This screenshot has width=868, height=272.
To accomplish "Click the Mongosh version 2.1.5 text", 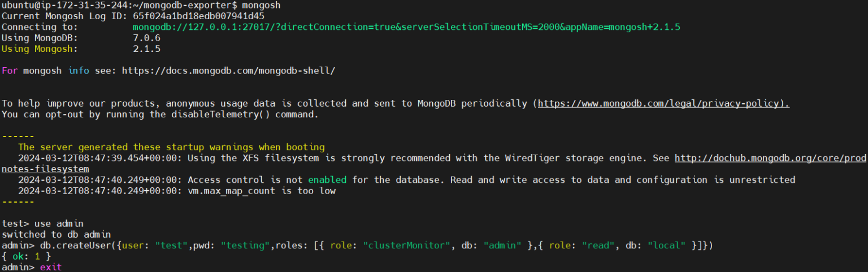I will click(146, 49).
